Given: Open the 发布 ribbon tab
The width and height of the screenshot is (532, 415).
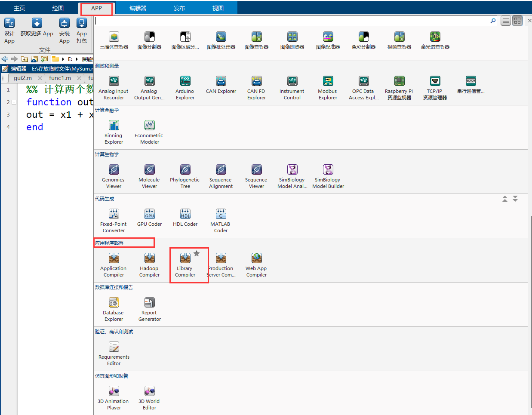Looking at the screenshot, I should click(x=179, y=8).
